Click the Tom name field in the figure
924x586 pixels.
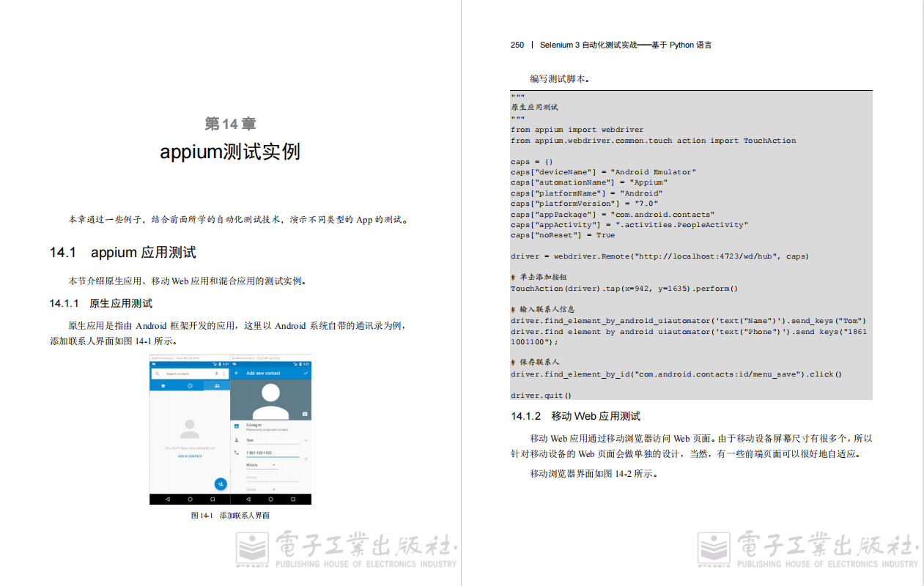273,440
